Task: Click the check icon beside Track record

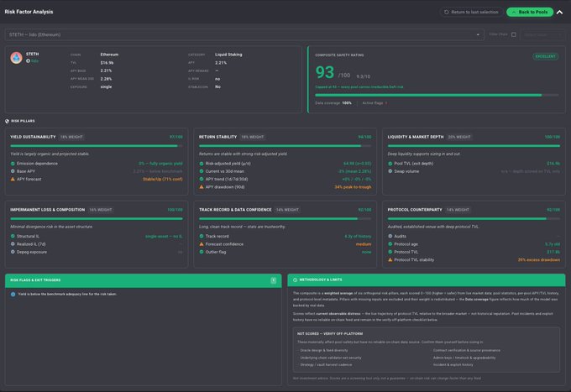Action: (x=202, y=236)
